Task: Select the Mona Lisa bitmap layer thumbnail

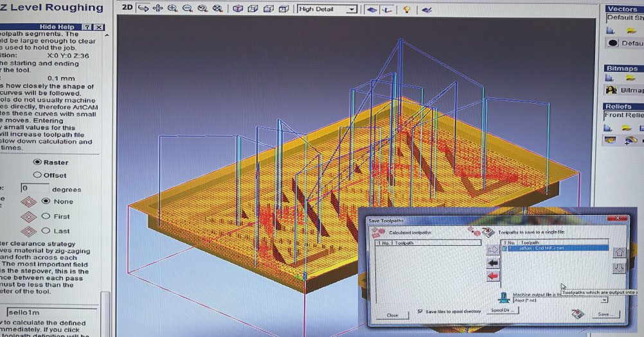Action: [611, 90]
